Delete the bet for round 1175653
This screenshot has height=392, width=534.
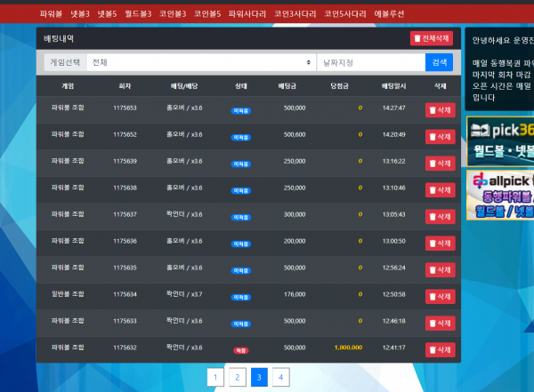[440, 109]
